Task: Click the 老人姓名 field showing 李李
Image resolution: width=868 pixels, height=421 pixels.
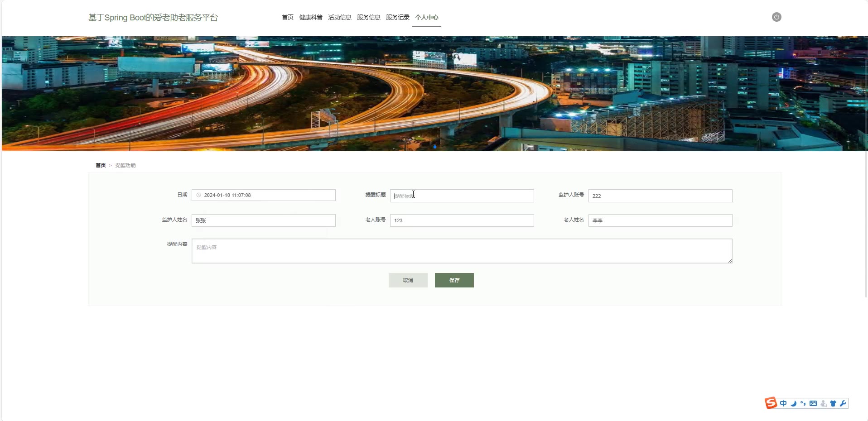Action: coord(661,220)
